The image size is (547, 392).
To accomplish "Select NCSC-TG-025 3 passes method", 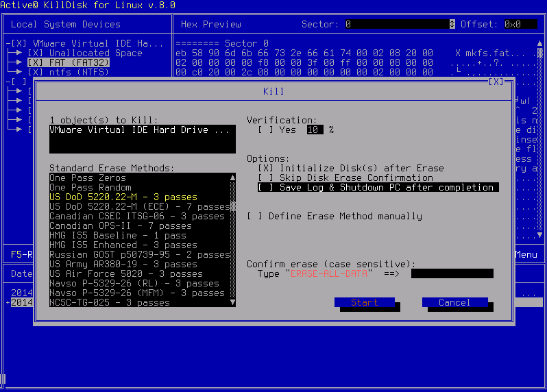I will 140,302.
